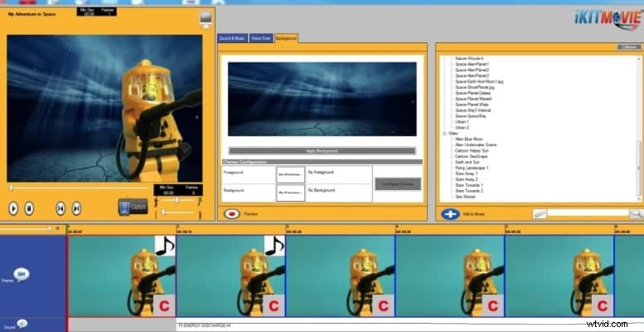Screen dimensions: 644x332
Task: Select Space-AlienPlanet1 in library
Action: pos(472,64)
